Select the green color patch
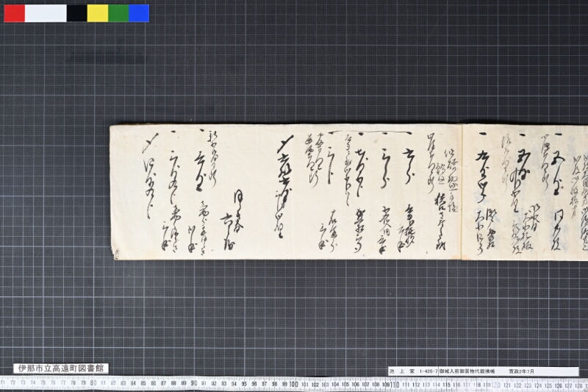 (x=118, y=13)
